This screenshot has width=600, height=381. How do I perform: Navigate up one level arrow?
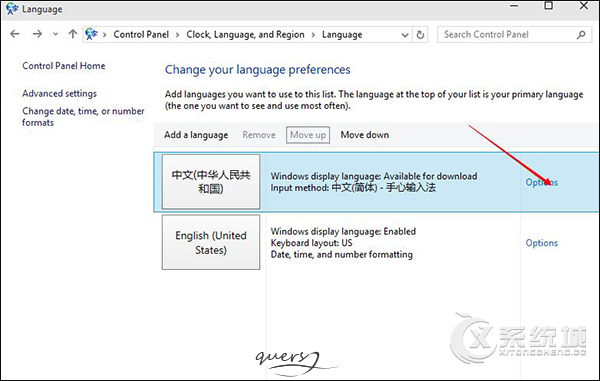click(x=72, y=34)
